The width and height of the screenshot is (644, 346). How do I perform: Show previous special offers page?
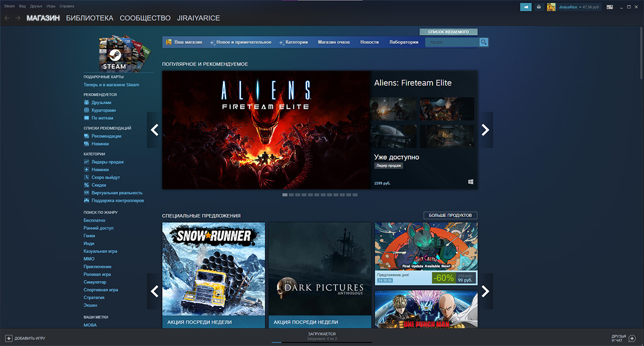[x=155, y=291]
